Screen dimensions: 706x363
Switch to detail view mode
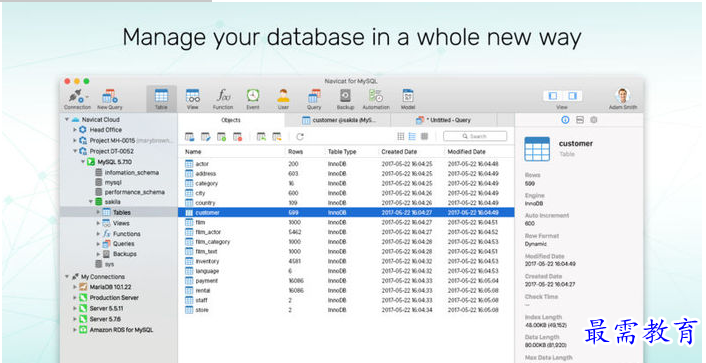424,136
